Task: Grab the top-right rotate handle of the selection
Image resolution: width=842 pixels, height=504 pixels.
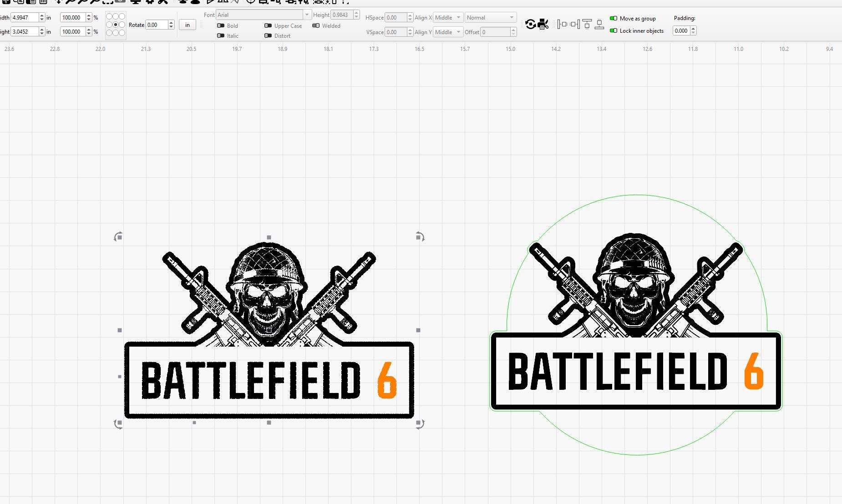Action: (420, 237)
